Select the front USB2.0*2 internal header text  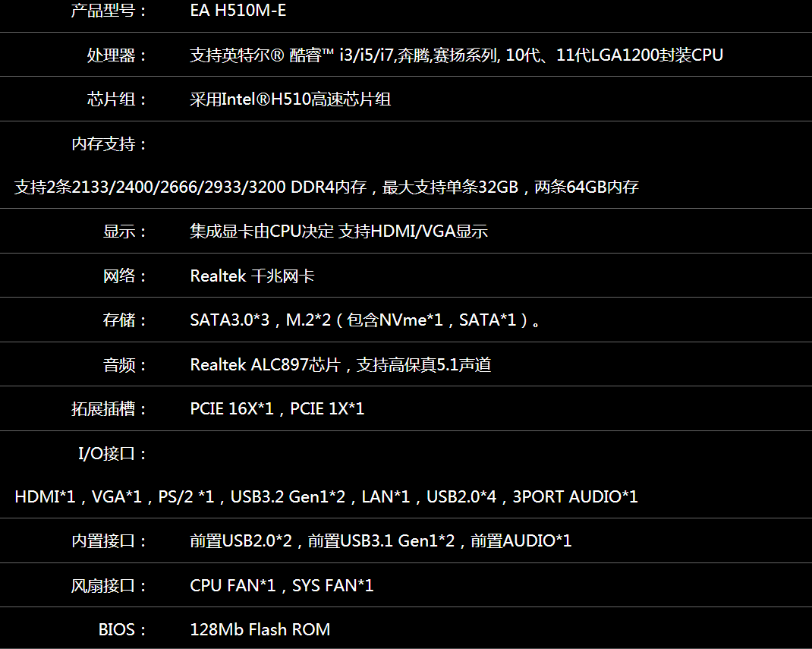pyautogui.click(x=381, y=540)
